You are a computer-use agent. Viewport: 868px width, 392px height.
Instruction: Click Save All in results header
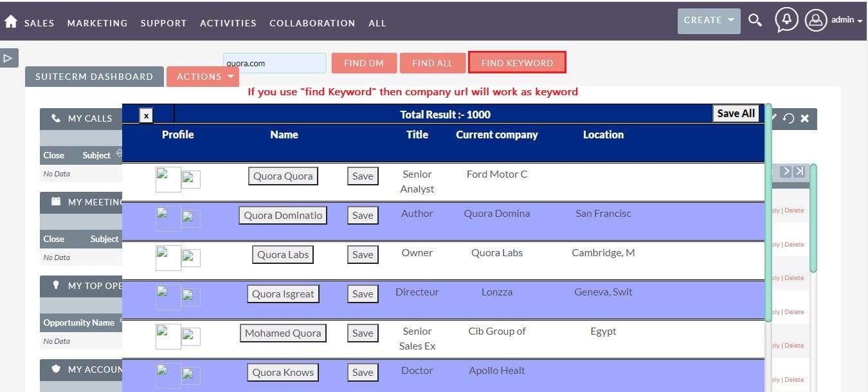pos(736,113)
